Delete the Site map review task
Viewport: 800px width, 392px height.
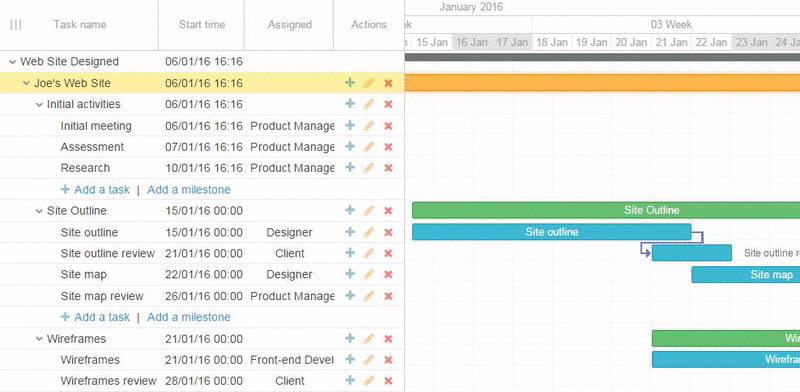[388, 296]
